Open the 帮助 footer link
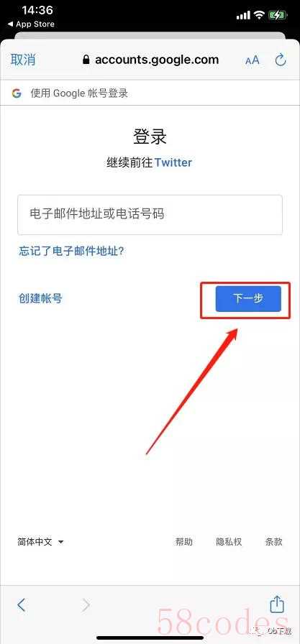 click(183, 542)
